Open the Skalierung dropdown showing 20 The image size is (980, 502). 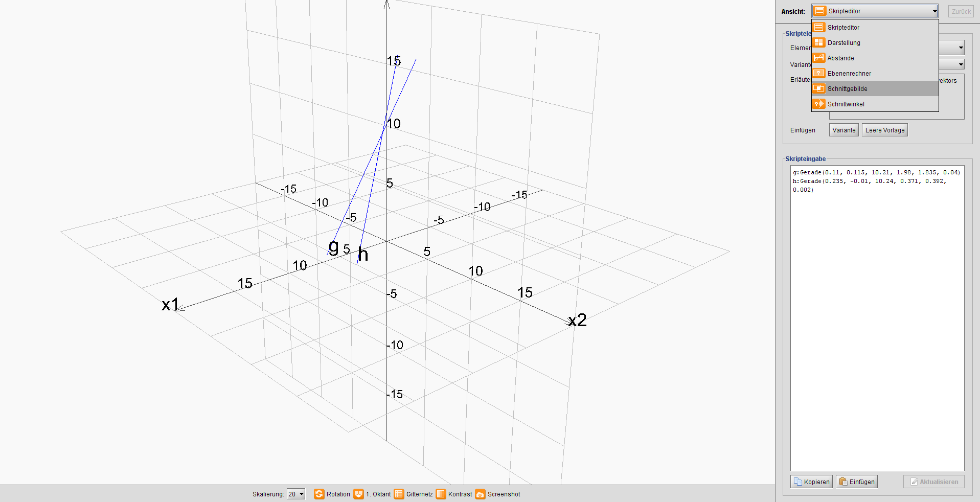296,494
